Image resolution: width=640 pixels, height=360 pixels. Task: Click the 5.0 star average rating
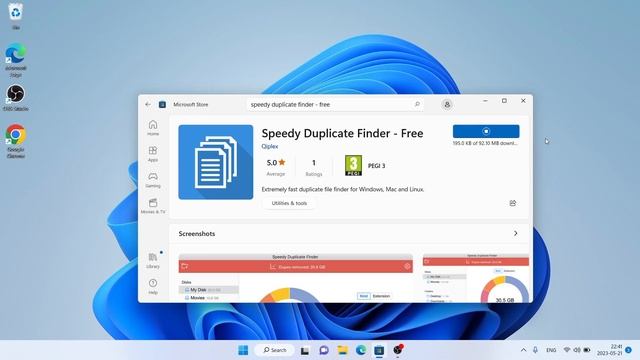276,167
